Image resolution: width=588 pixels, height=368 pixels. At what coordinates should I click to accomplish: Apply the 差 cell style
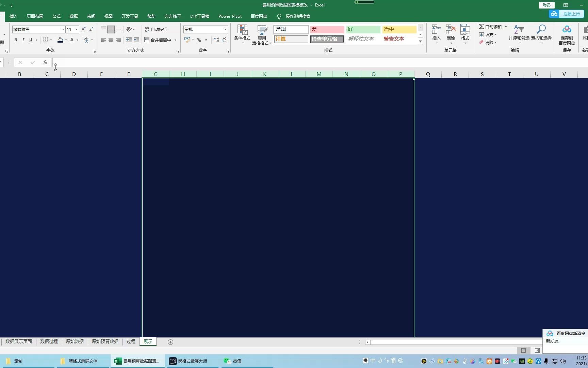point(327,30)
